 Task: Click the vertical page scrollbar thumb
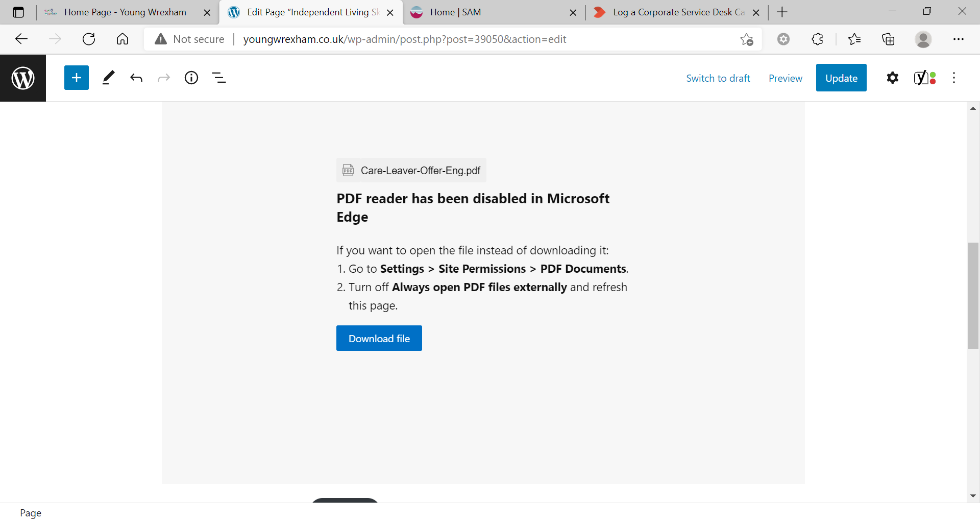(x=973, y=295)
